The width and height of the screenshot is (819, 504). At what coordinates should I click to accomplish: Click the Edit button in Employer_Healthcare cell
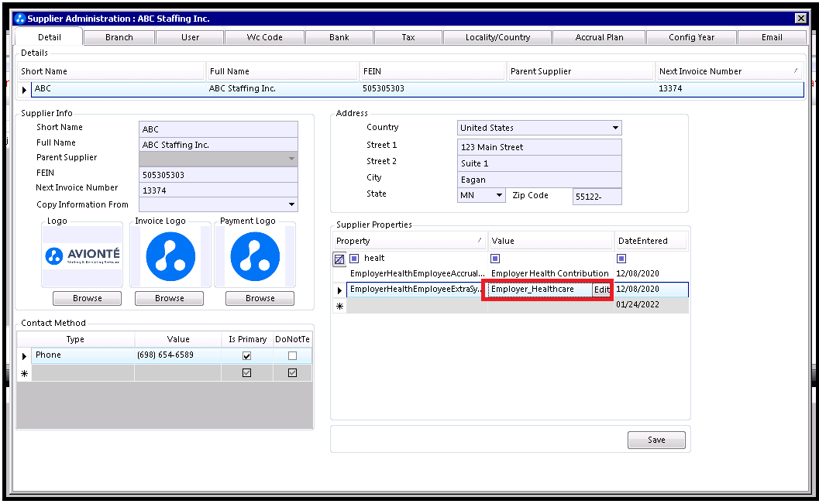pyautogui.click(x=602, y=290)
